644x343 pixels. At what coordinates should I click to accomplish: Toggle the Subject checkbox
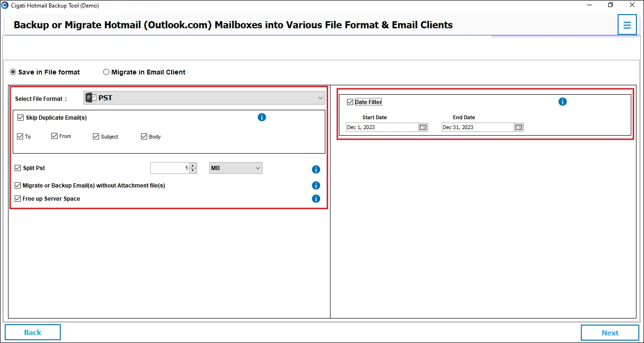pyautogui.click(x=96, y=137)
